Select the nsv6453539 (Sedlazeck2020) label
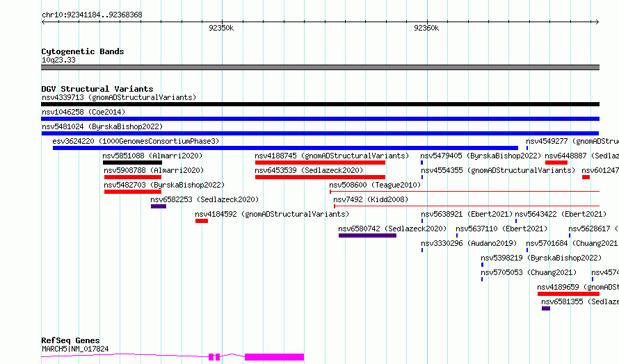 coord(309,170)
